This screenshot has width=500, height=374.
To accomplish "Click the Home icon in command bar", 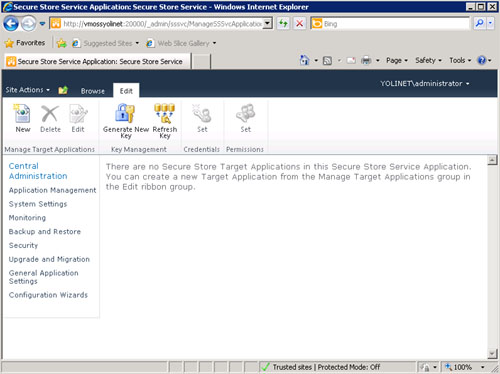I will 304,60.
